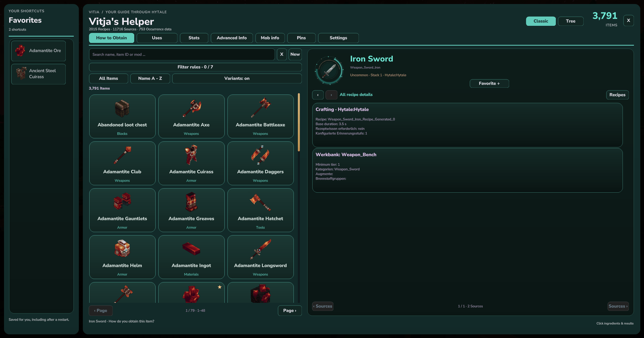The height and width of the screenshot is (338, 644).
Task: Open the Name A - Z sort dropdown
Action: pyautogui.click(x=150, y=78)
